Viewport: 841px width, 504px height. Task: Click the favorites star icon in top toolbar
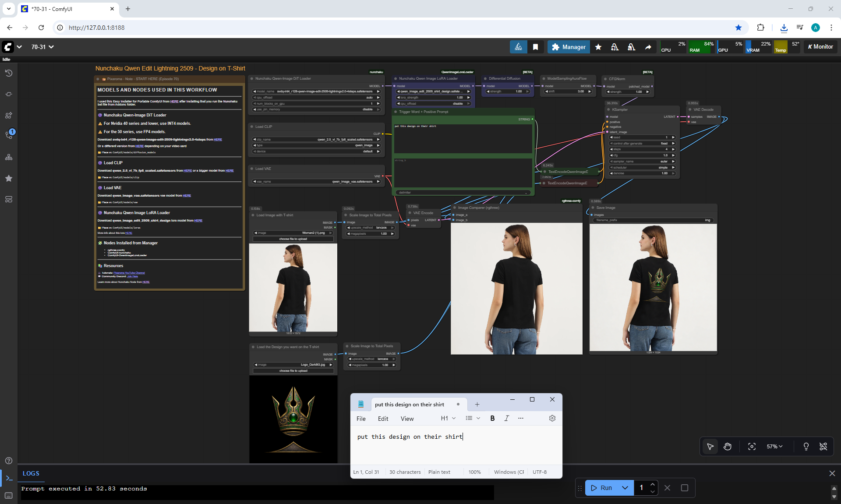pyautogui.click(x=598, y=47)
